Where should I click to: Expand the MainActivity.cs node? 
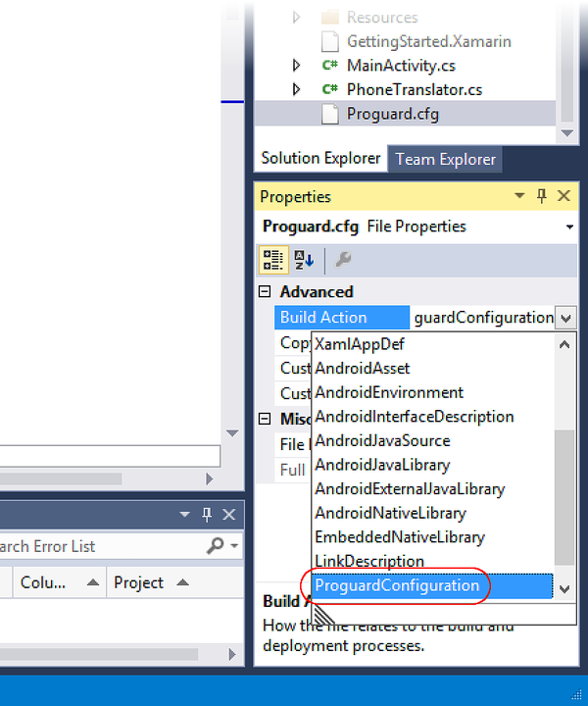click(x=296, y=66)
